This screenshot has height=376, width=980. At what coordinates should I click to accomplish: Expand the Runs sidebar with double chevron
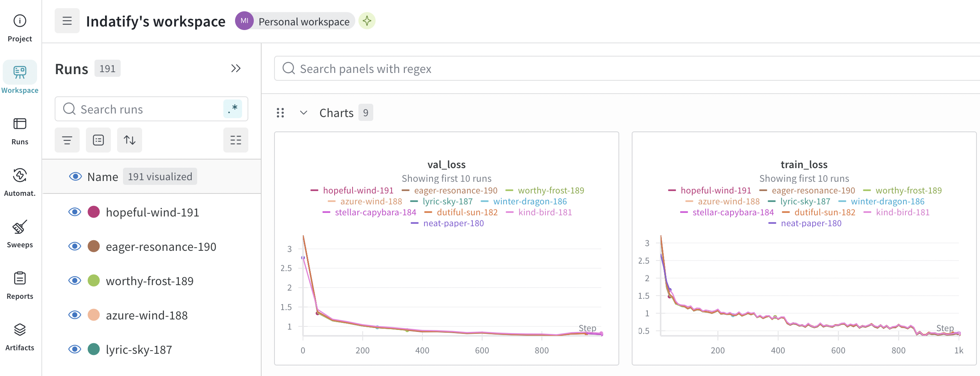[235, 69]
